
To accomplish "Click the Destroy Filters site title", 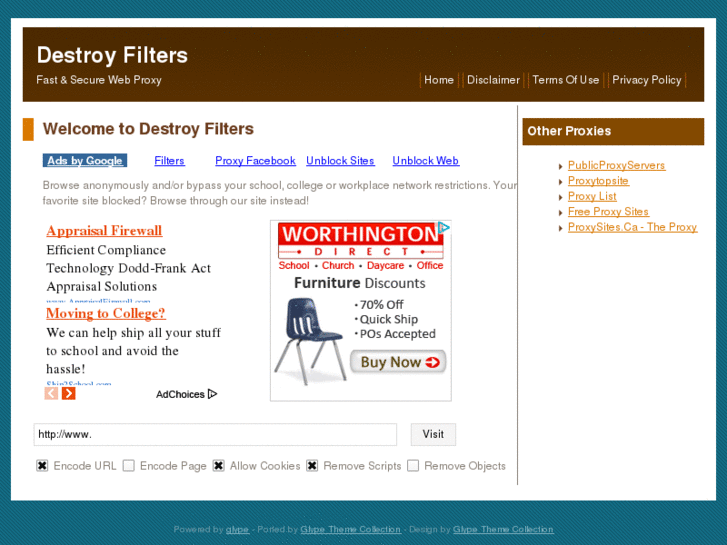I will [112, 55].
